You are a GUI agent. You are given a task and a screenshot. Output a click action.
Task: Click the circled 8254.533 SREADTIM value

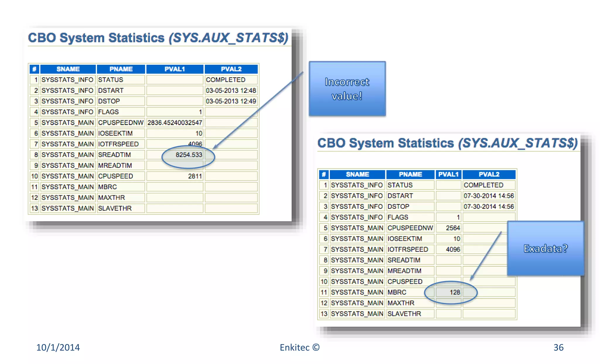189,155
